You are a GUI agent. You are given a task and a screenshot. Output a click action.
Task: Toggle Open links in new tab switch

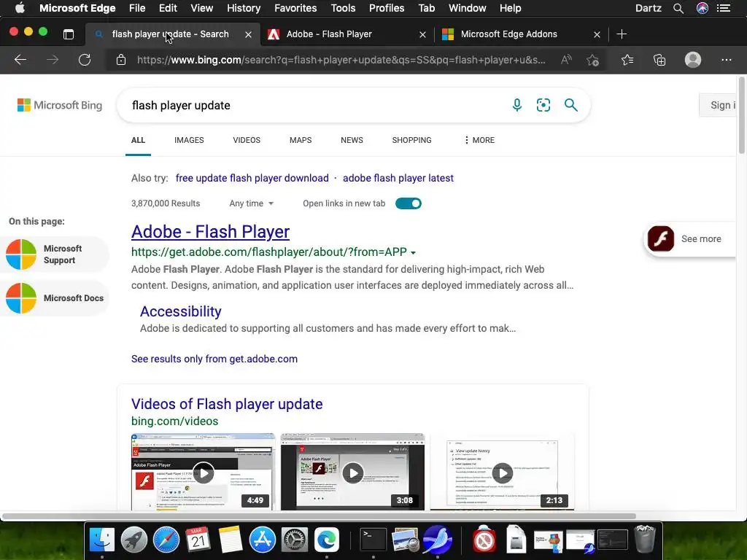click(409, 203)
